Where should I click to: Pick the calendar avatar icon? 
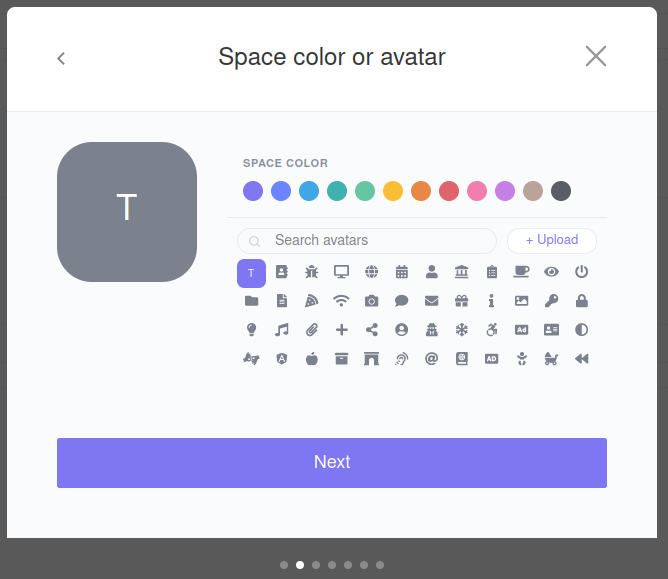click(x=402, y=272)
